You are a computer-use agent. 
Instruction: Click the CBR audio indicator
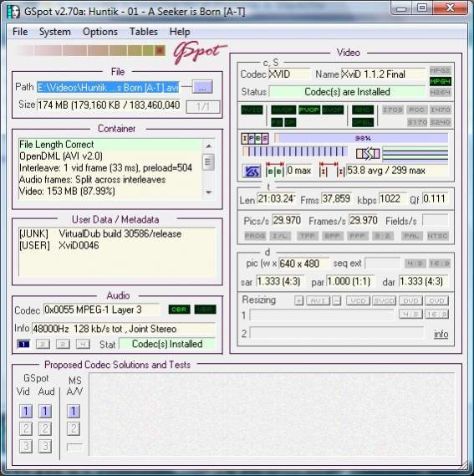(179, 310)
